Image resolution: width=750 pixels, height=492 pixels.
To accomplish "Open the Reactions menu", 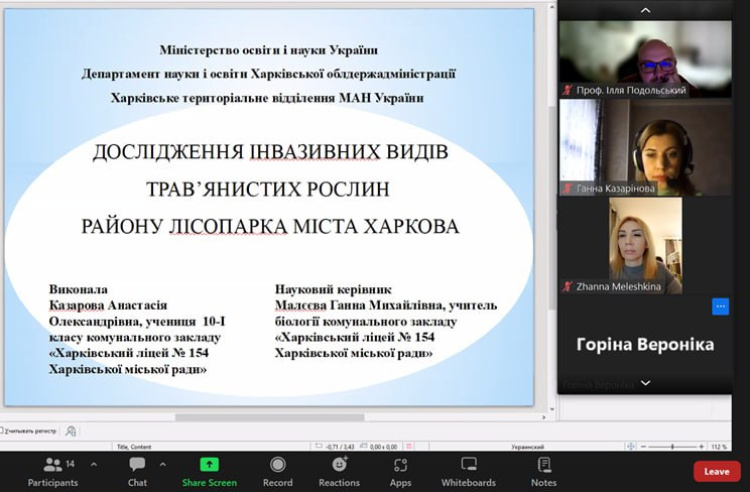I will click(x=339, y=471).
